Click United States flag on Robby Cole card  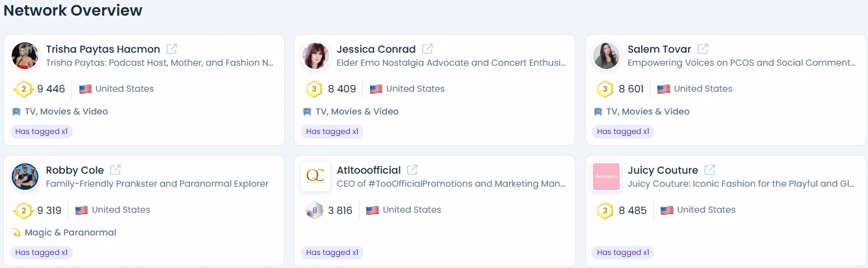pos(81,210)
